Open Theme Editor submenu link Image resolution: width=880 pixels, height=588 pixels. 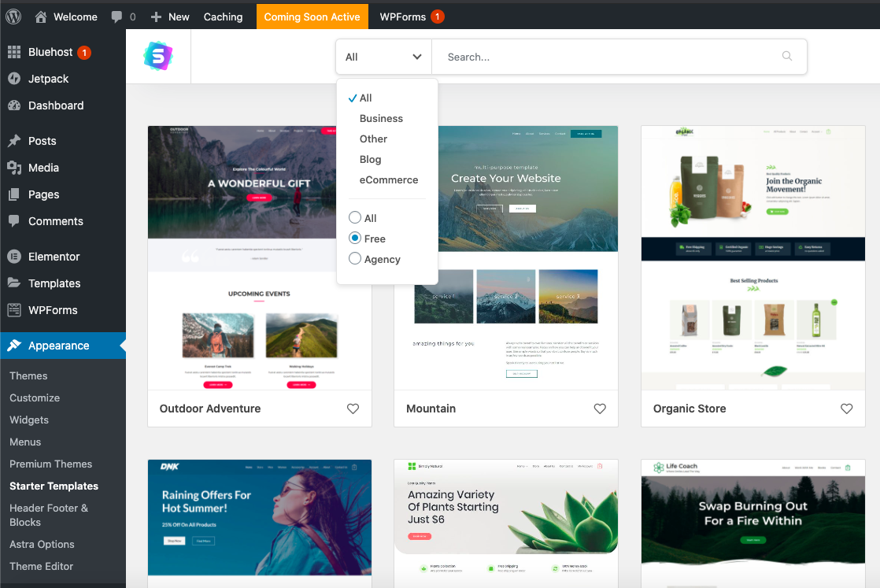tap(42, 566)
